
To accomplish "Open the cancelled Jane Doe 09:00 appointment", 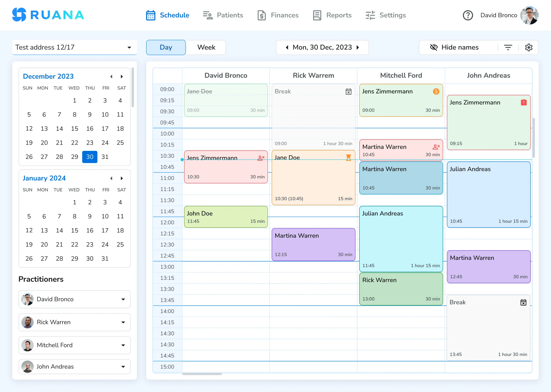I will [x=226, y=100].
